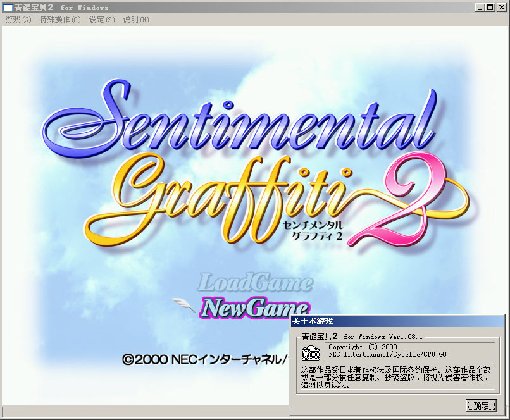Image resolution: width=510 pixels, height=420 pixels.
Task: Click the Copyright (C) 2000 text box
Action: (410, 351)
